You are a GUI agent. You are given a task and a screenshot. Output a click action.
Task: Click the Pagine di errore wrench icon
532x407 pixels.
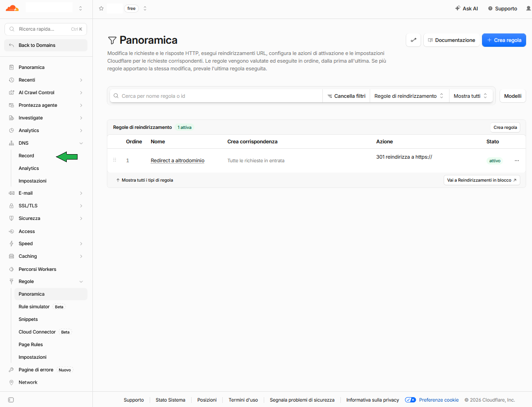tap(12, 370)
